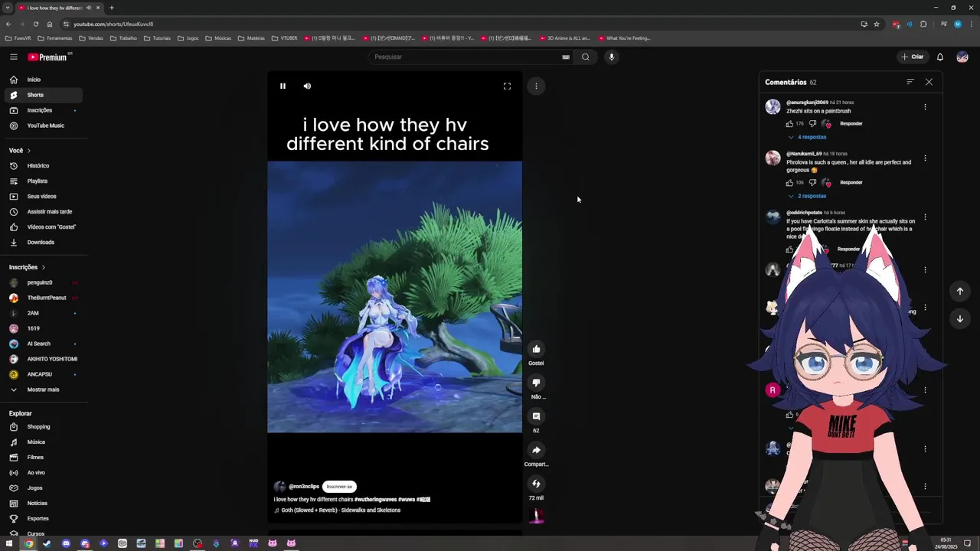The width and height of the screenshot is (980, 551).
Task: Open YouTube Music in the sidebar
Action: (43, 126)
